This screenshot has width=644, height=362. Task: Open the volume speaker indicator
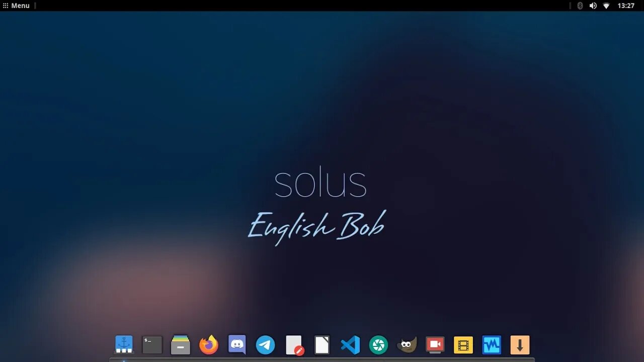click(593, 6)
